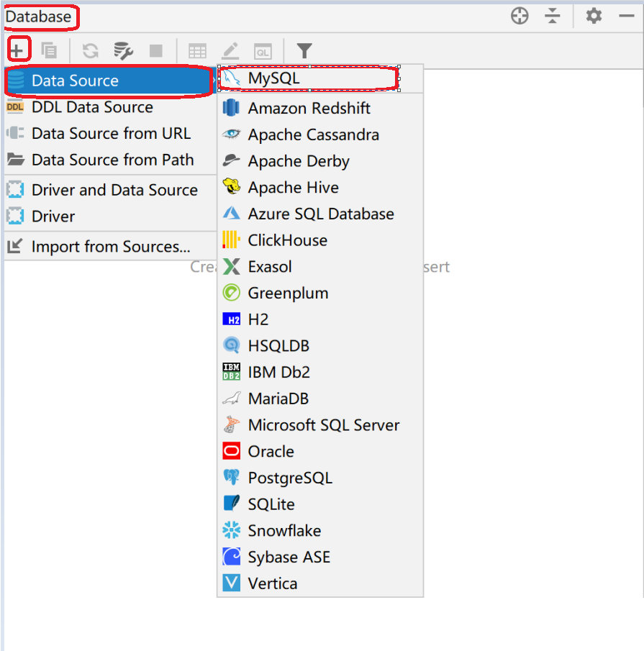
Task: Open Data Source Properties wrench icon
Action: tap(123, 50)
